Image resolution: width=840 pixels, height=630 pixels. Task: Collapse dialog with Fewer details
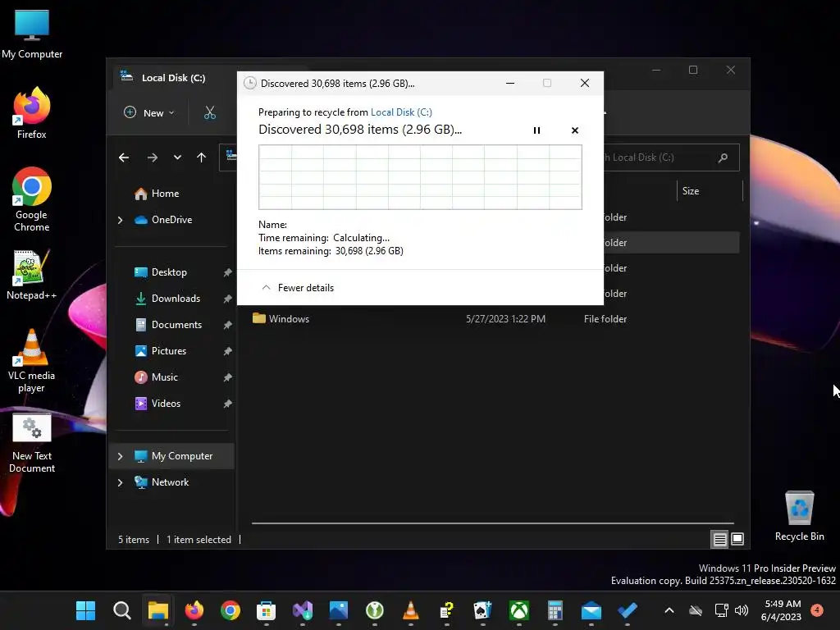[x=298, y=288]
